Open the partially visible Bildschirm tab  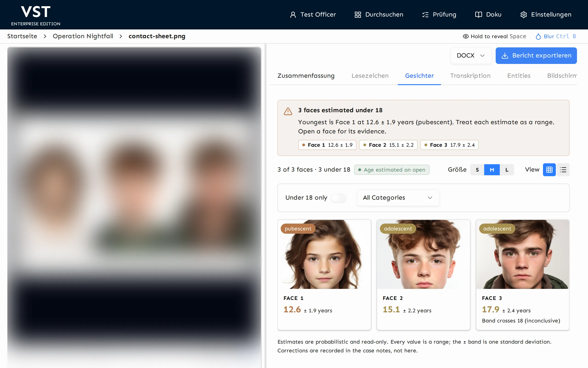[562, 76]
